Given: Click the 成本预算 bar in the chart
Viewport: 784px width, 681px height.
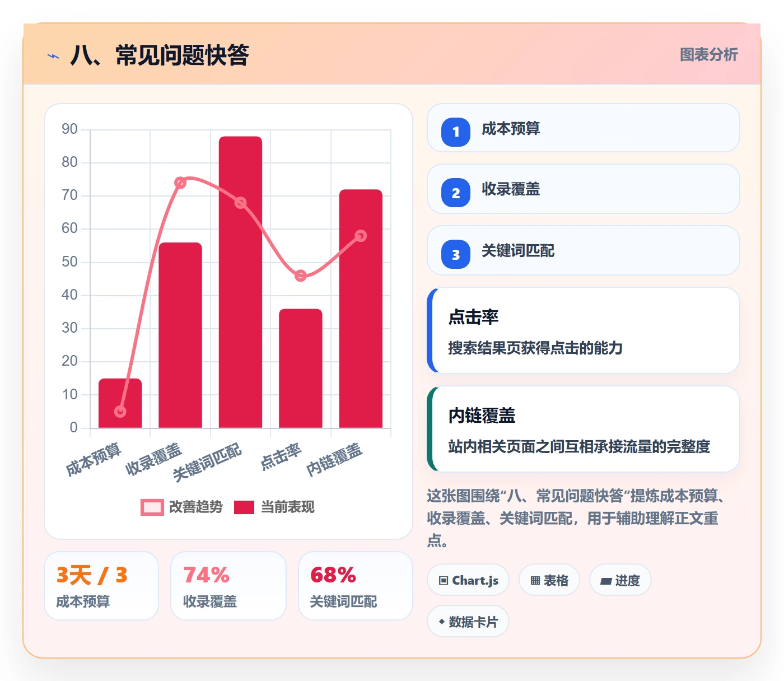Looking at the screenshot, I should pos(120,403).
